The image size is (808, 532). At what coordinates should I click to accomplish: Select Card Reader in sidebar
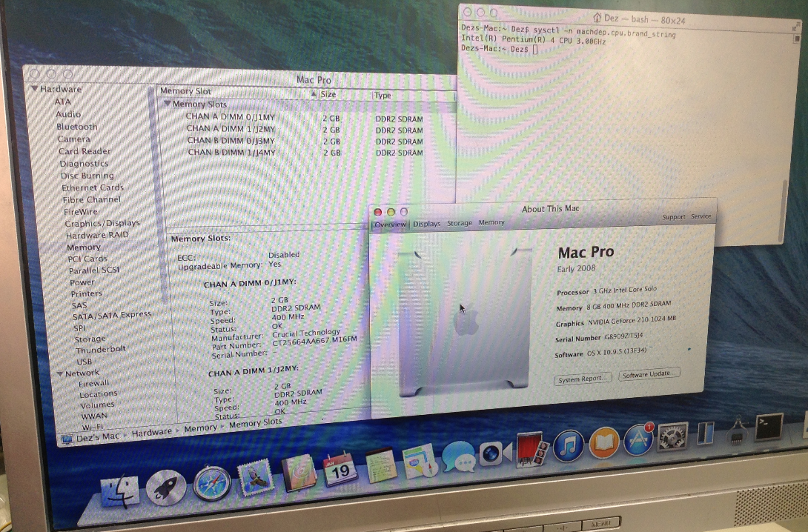tap(85, 151)
